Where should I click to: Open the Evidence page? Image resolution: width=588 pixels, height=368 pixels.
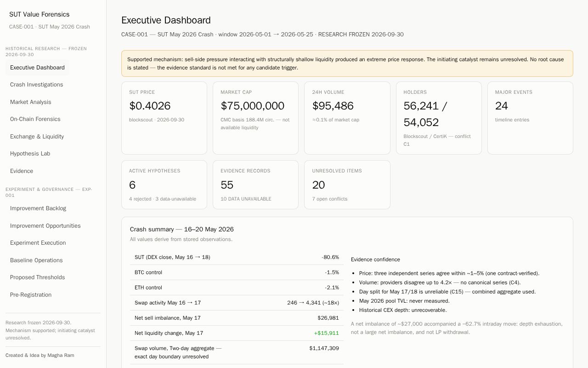point(22,171)
